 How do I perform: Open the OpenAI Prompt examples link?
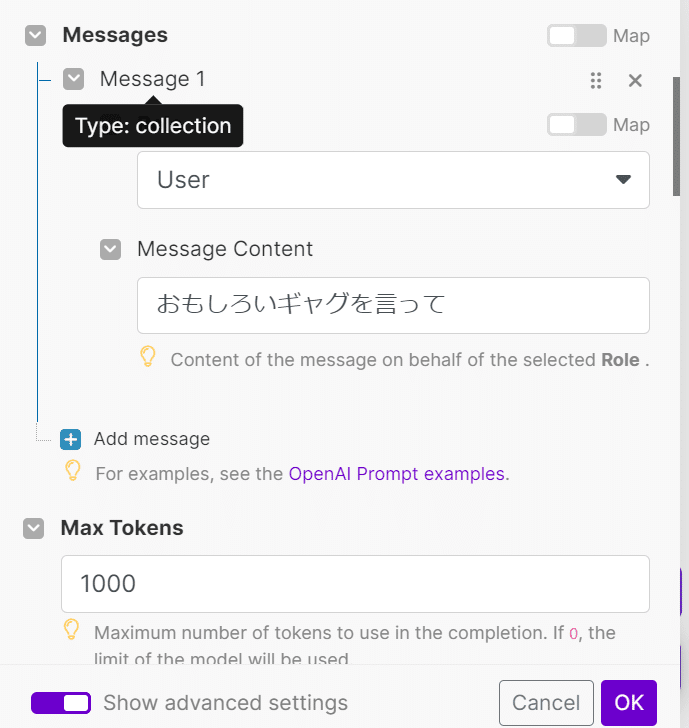click(396, 474)
